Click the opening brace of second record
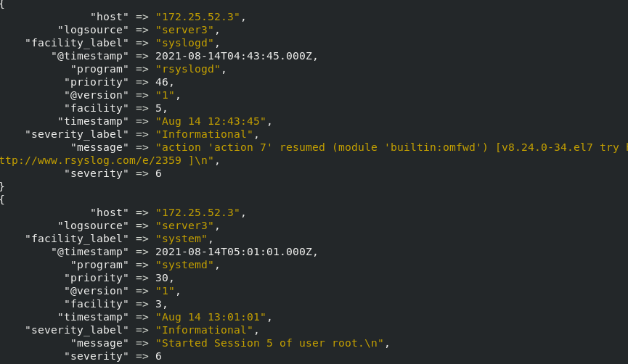628x364 pixels. [x=2, y=199]
